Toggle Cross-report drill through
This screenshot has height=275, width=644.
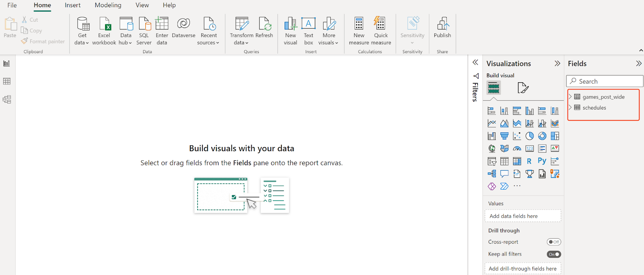pos(554,242)
